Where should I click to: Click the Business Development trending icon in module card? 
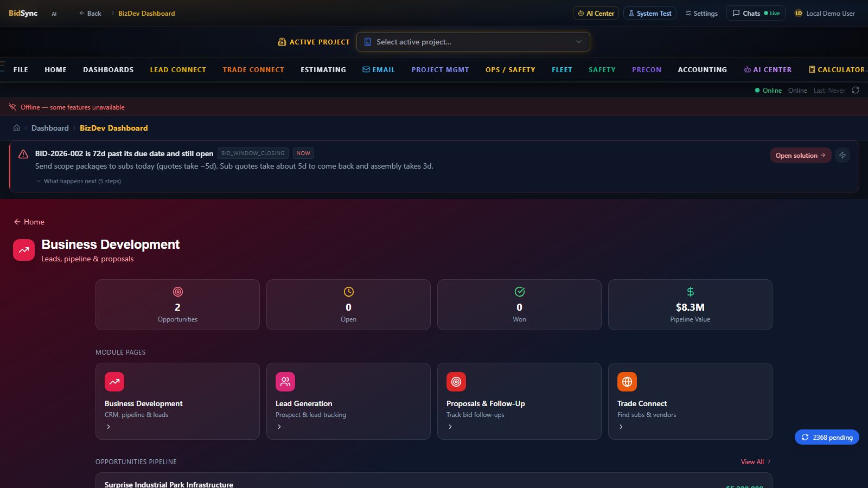click(114, 382)
